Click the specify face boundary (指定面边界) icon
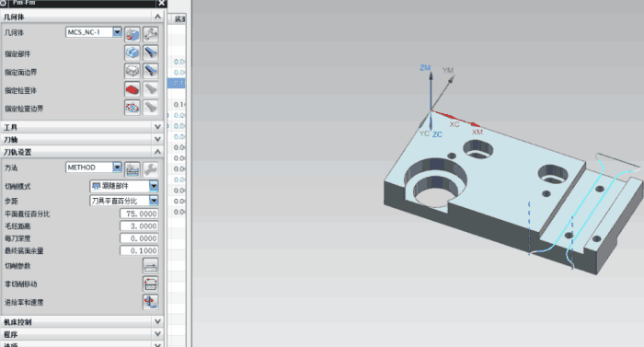 pos(132,71)
